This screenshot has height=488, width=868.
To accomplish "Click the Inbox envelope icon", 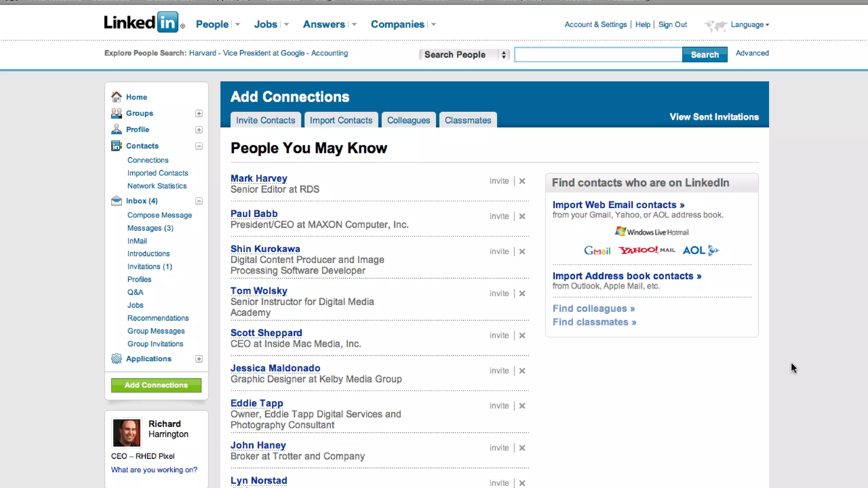I will pos(116,201).
